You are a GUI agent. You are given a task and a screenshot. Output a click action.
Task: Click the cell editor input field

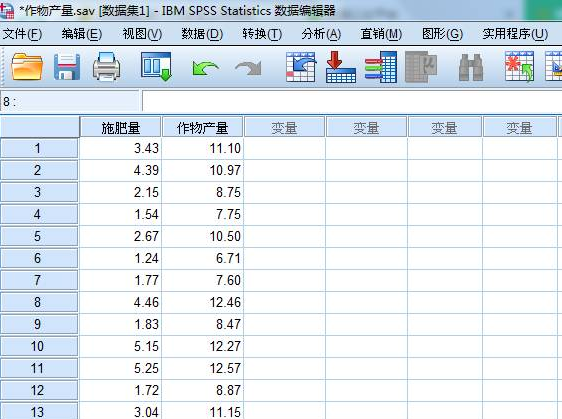pyautogui.click(x=351, y=101)
